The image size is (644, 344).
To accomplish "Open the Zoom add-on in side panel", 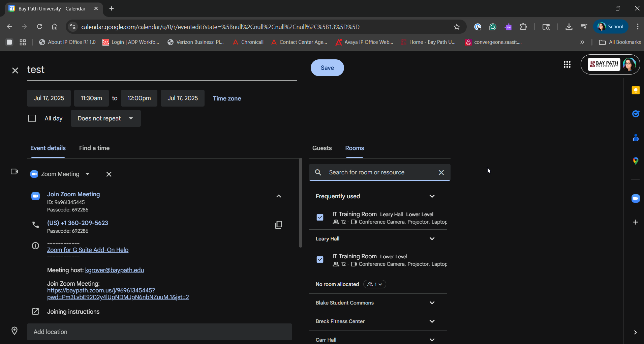I will tap(636, 199).
